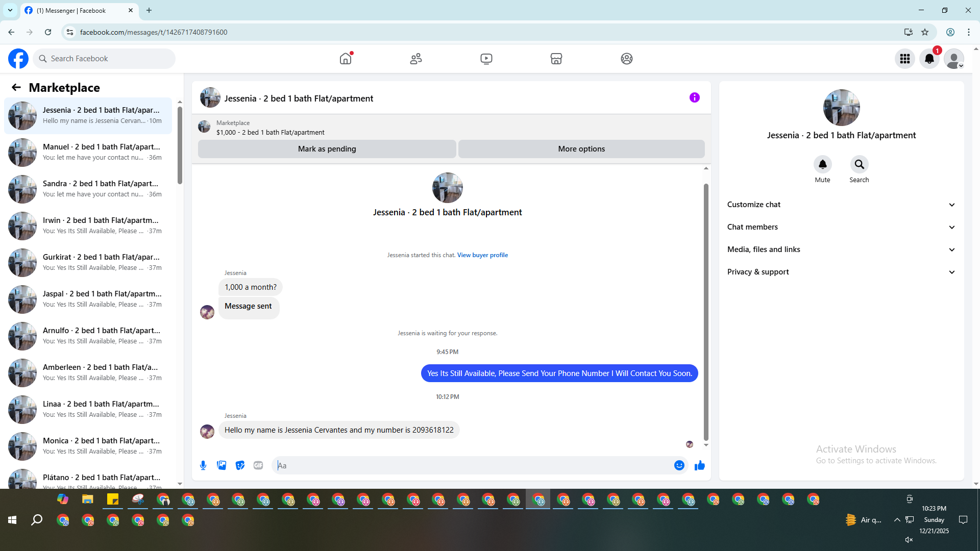Open Linaa's apartment conversation
This screenshot has height=551, width=980.
(x=88, y=410)
